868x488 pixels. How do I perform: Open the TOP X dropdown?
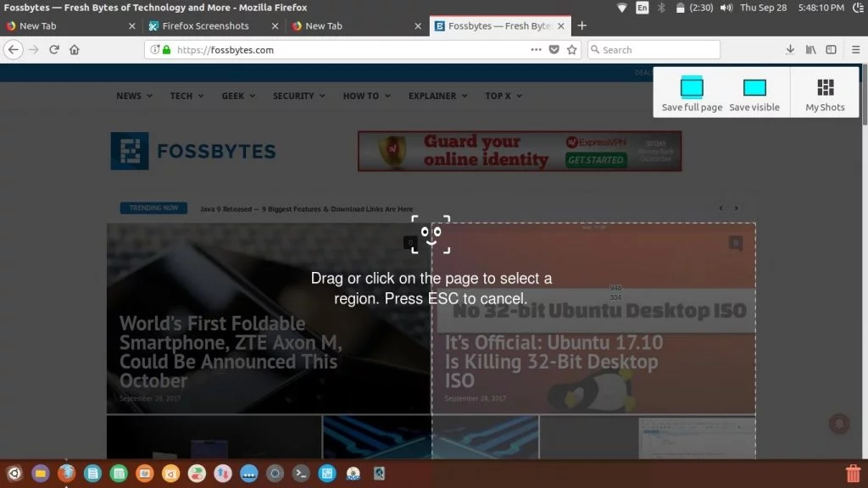(503, 96)
